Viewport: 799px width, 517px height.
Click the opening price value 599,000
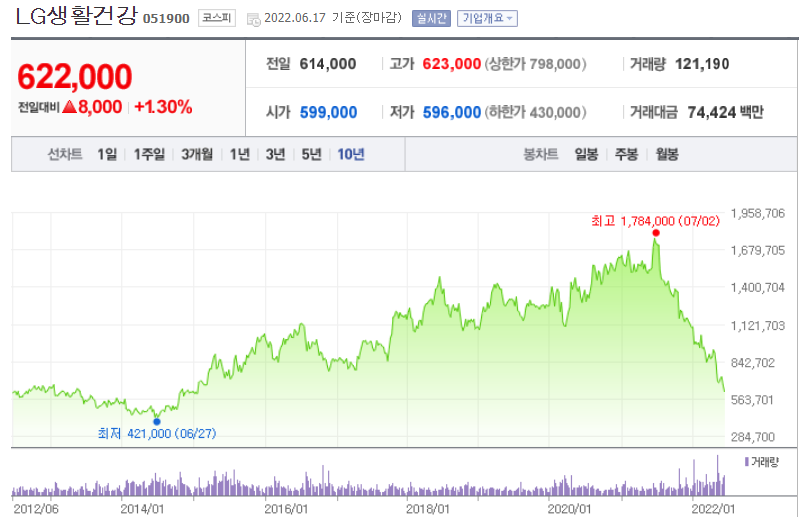pos(328,112)
